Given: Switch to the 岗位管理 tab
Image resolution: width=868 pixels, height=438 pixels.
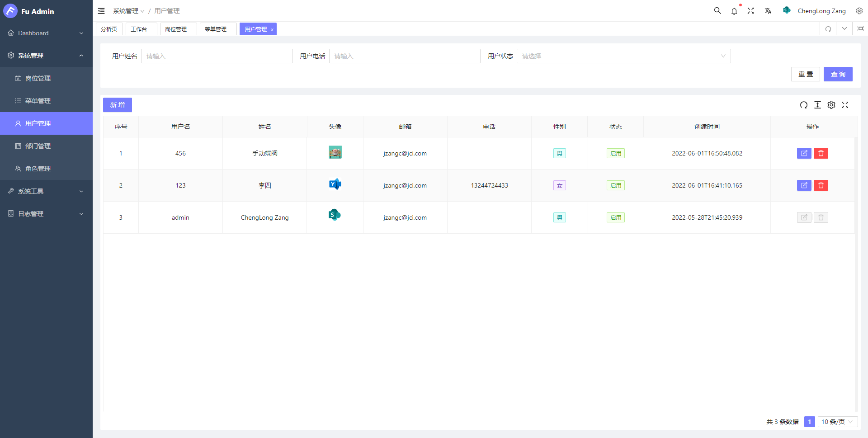Looking at the screenshot, I should coord(178,29).
